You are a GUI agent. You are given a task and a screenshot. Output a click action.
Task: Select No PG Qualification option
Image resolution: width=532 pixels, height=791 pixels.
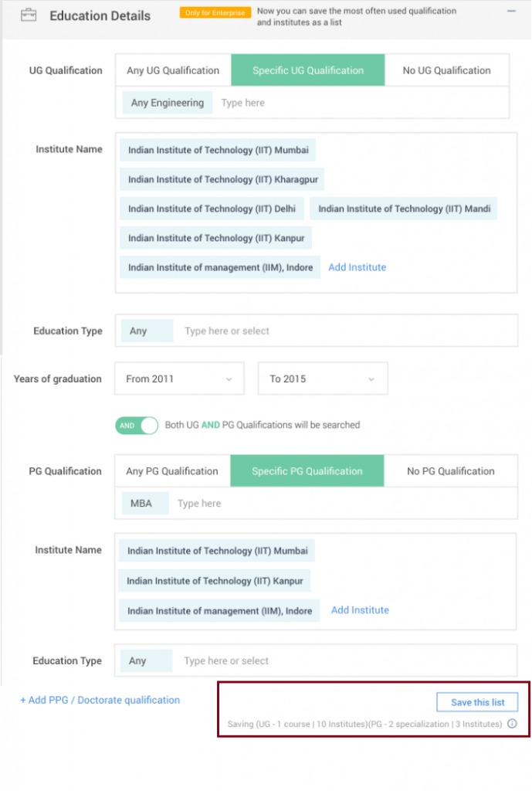click(x=450, y=470)
